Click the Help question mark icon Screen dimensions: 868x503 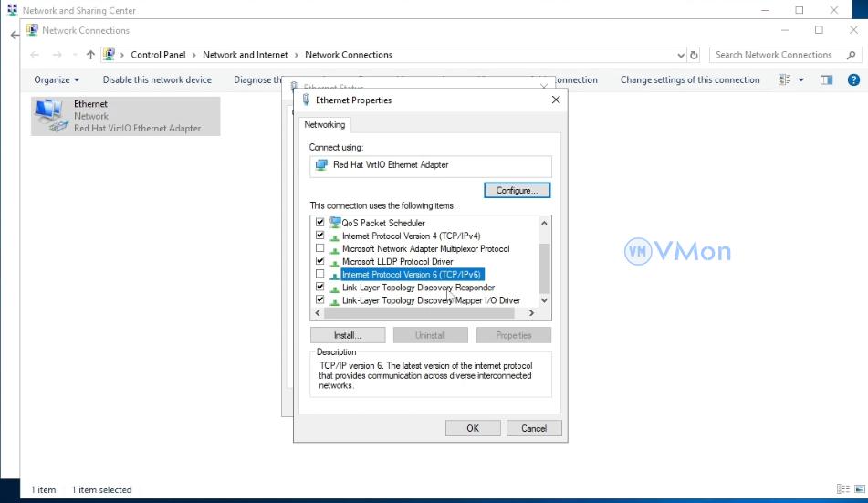(854, 80)
